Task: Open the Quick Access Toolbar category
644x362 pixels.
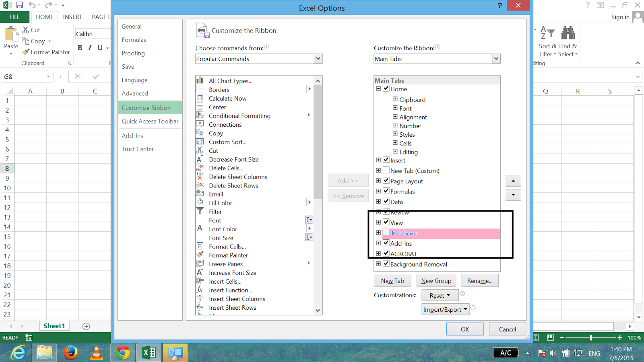Action: [150, 121]
